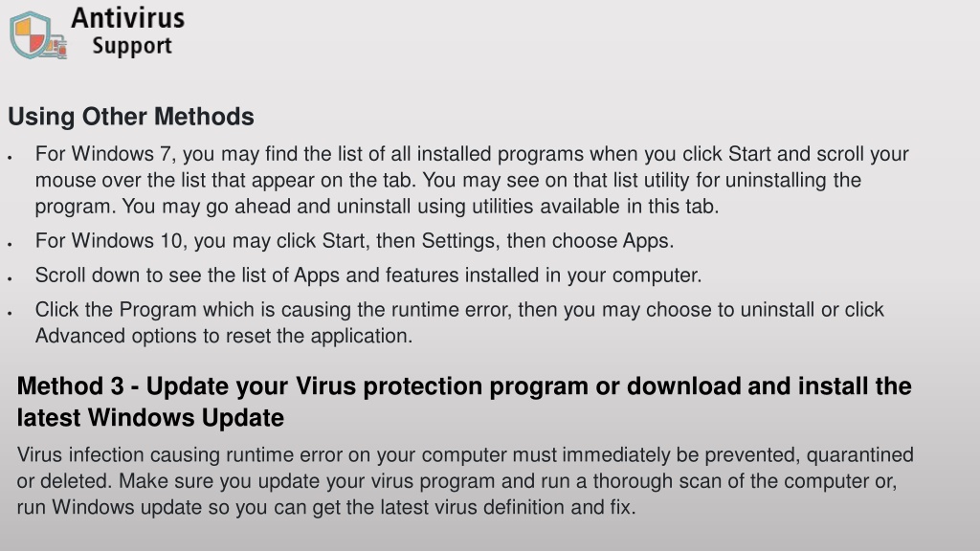The height and width of the screenshot is (551, 980).
Task: Click the run Windows update final line
Action: coord(326,507)
